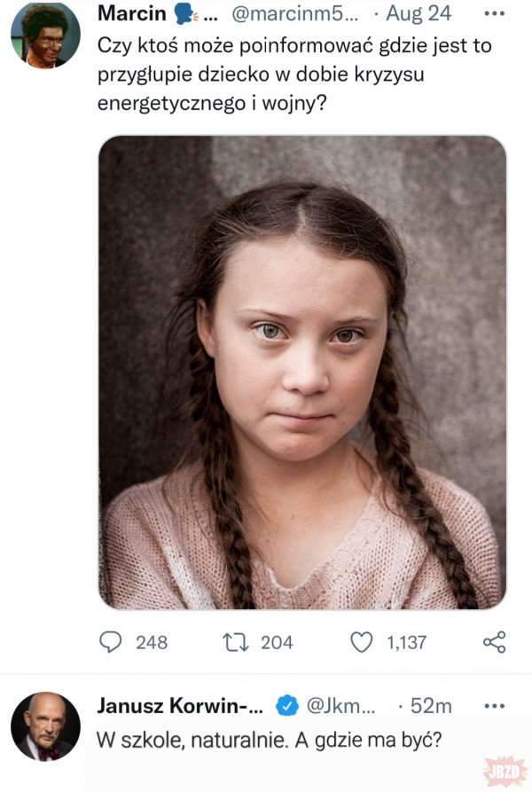Image resolution: width=532 pixels, height=792 pixels.
Task: Open more options on Marcin's tweet
Action: point(494,14)
